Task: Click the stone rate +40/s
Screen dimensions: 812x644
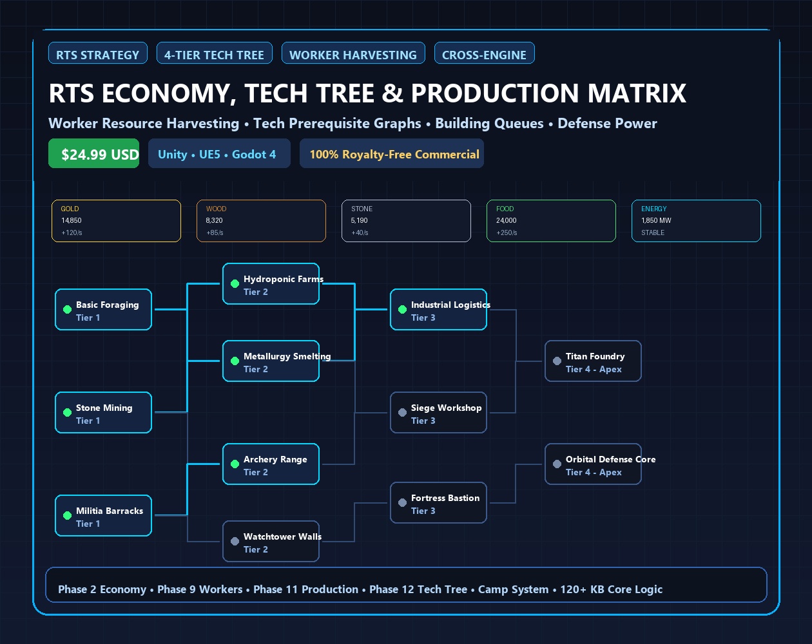Action: pyautogui.click(x=360, y=232)
